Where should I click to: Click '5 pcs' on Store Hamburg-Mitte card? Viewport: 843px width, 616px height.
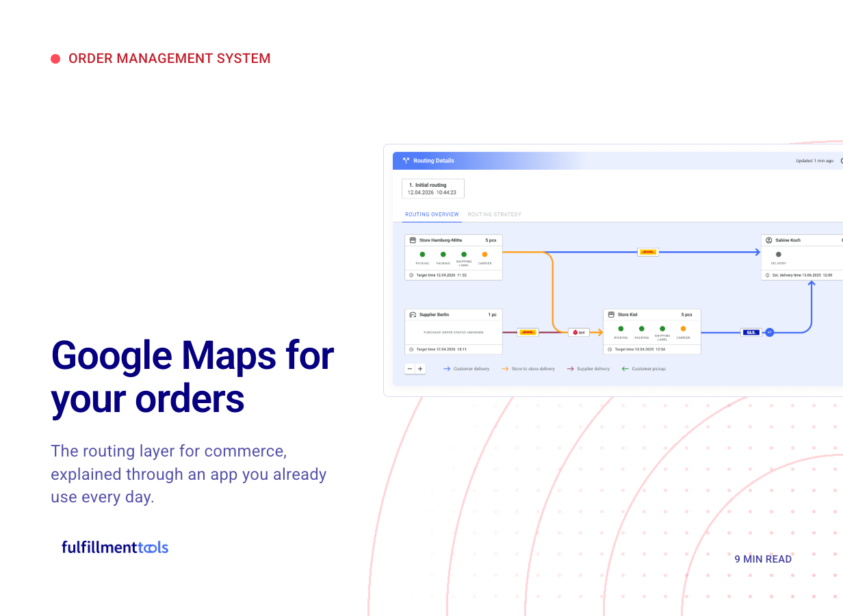[491, 240]
